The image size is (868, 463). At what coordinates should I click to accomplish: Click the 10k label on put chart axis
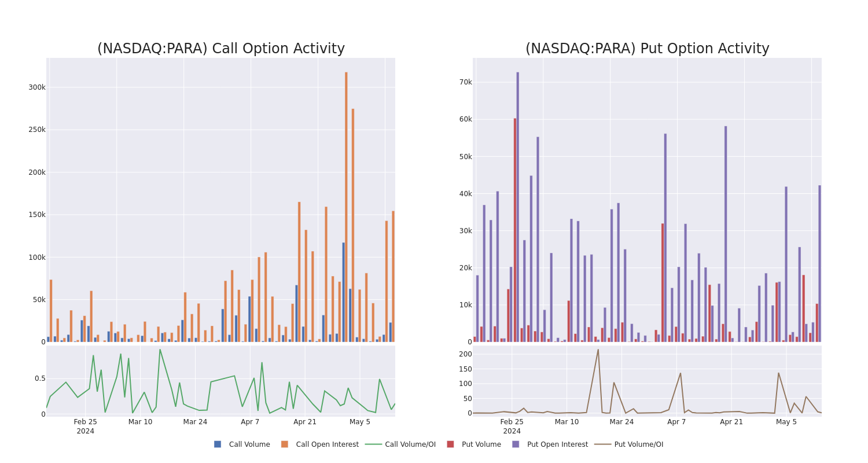coord(466,305)
